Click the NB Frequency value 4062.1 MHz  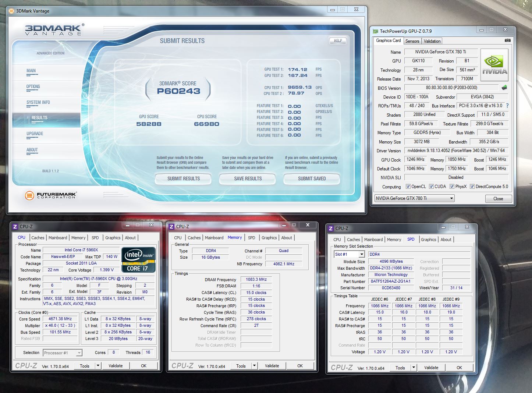284,264
